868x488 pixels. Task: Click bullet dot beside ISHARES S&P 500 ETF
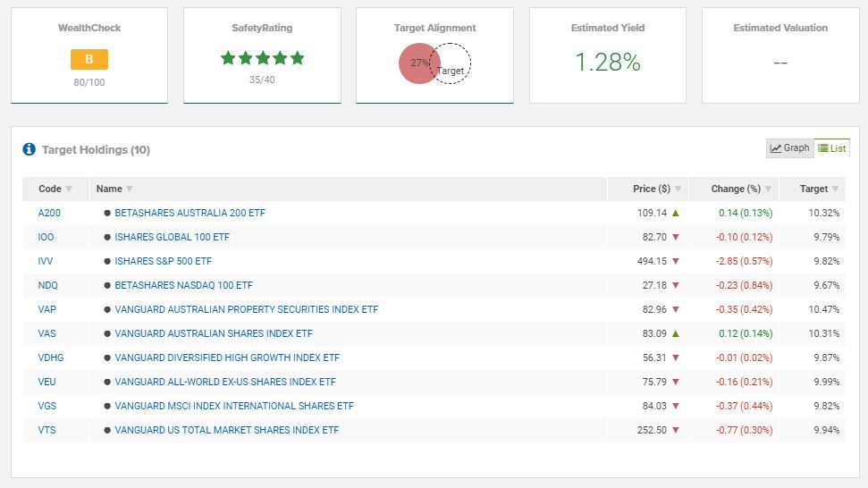click(x=107, y=261)
